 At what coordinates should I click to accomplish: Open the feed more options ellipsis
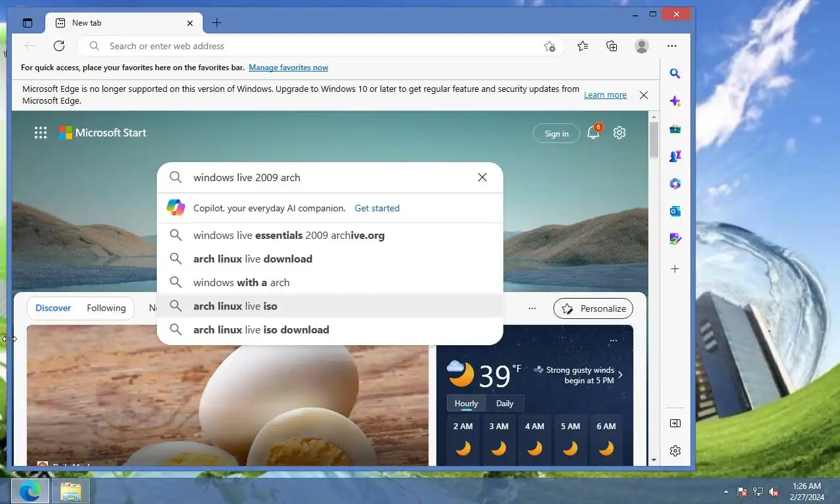pyautogui.click(x=532, y=308)
